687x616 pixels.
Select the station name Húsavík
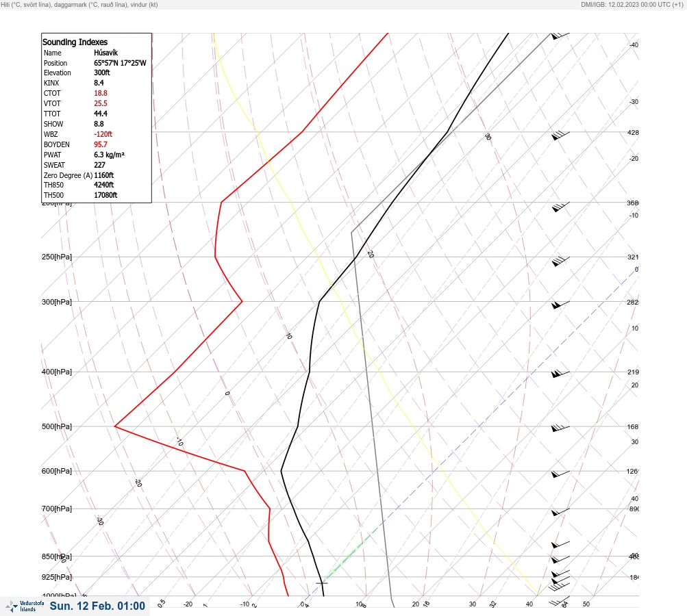click(x=105, y=53)
